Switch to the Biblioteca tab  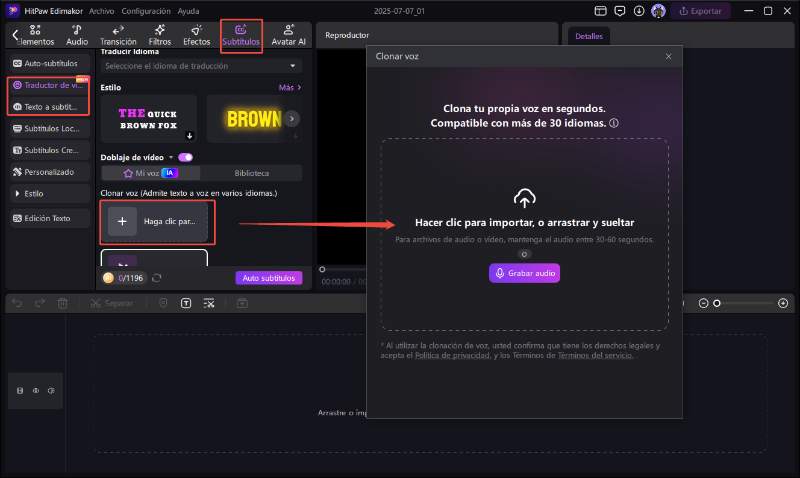252,173
